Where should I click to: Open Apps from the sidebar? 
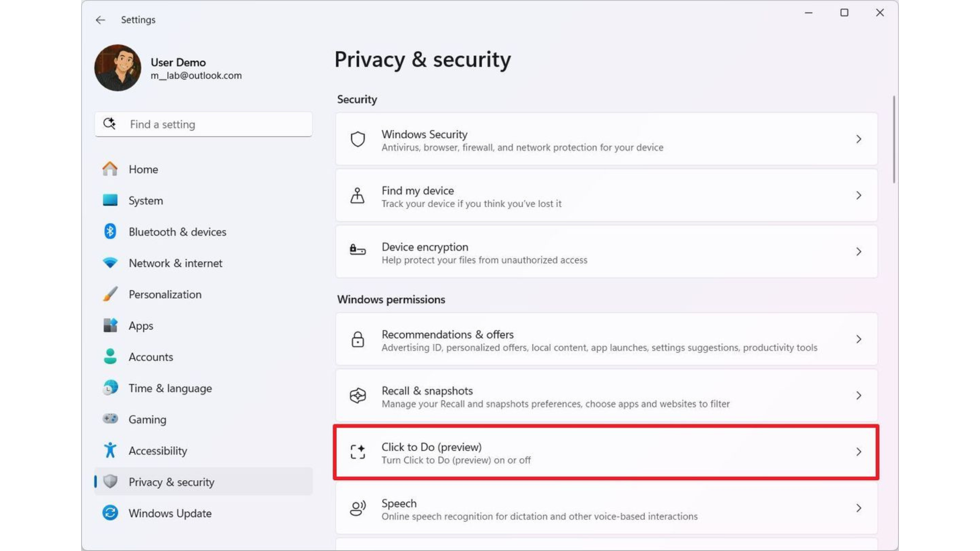141,325
